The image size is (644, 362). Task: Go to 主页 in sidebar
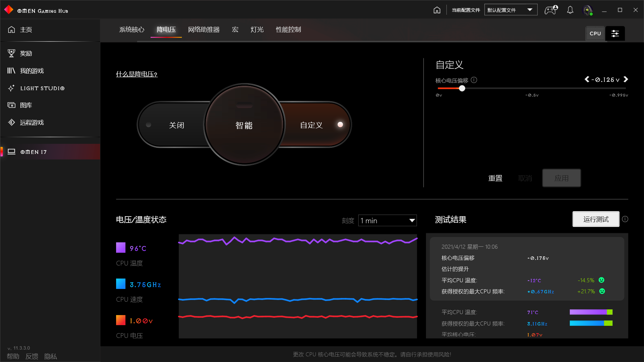(50, 30)
